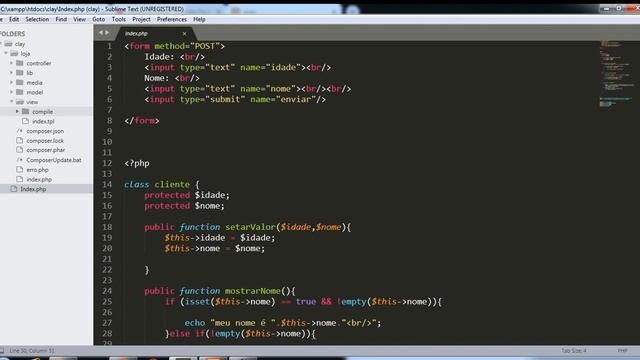Select the loja folder icon

click(14, 53)
